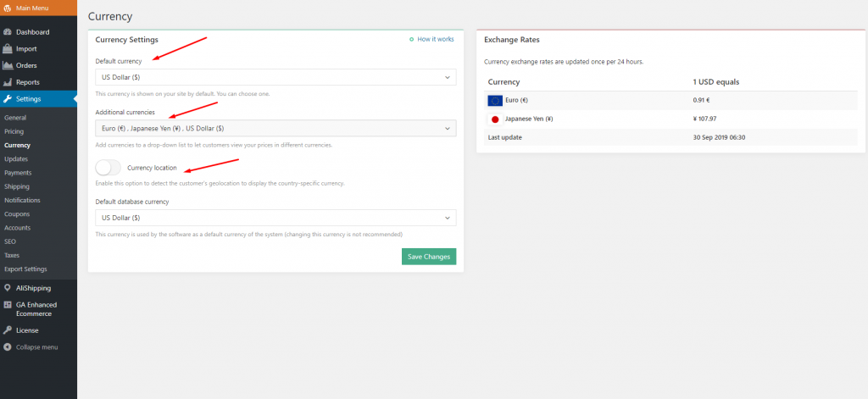Click the GA Enhanced Ecommerce icon
868x399 pixels.
(x=8, y=305)
